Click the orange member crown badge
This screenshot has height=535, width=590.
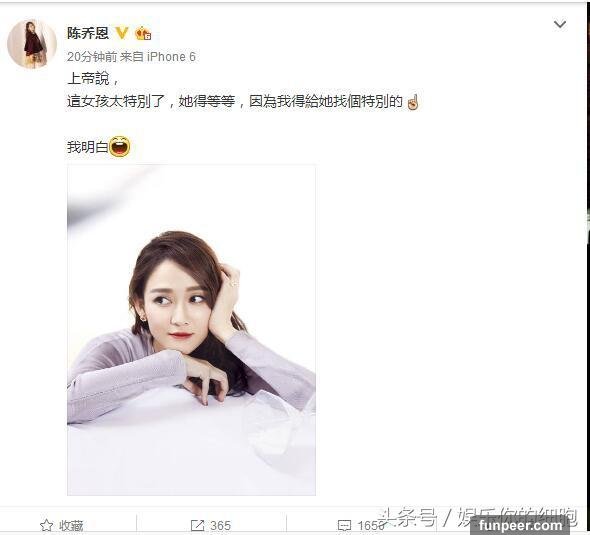click(x=143, y=34)
